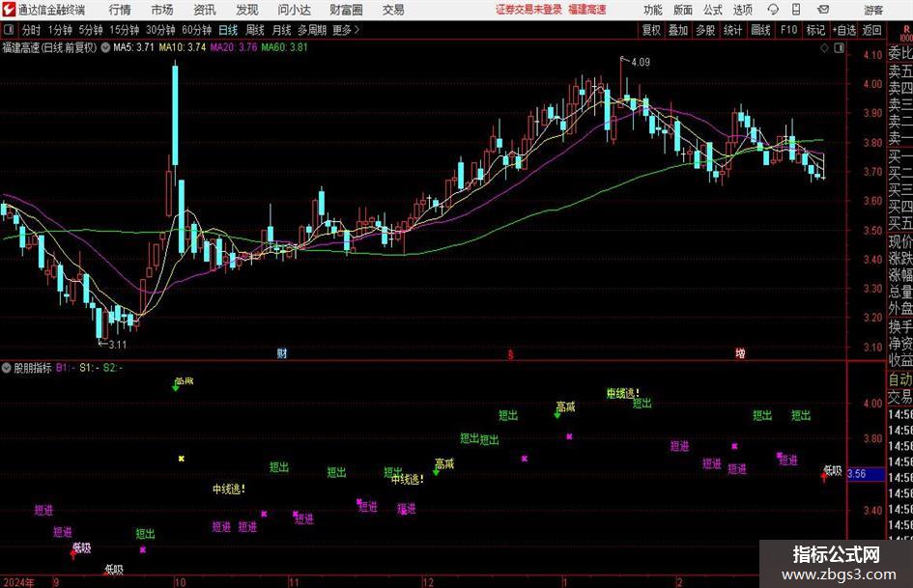
Task: Switch to the 1分钟 period tab
Action: 60,30
